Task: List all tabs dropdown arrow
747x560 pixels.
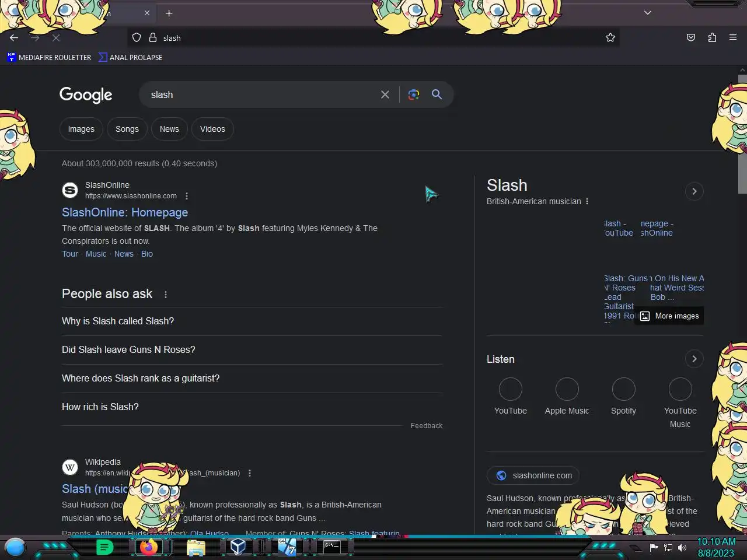Action: (648, 12)
